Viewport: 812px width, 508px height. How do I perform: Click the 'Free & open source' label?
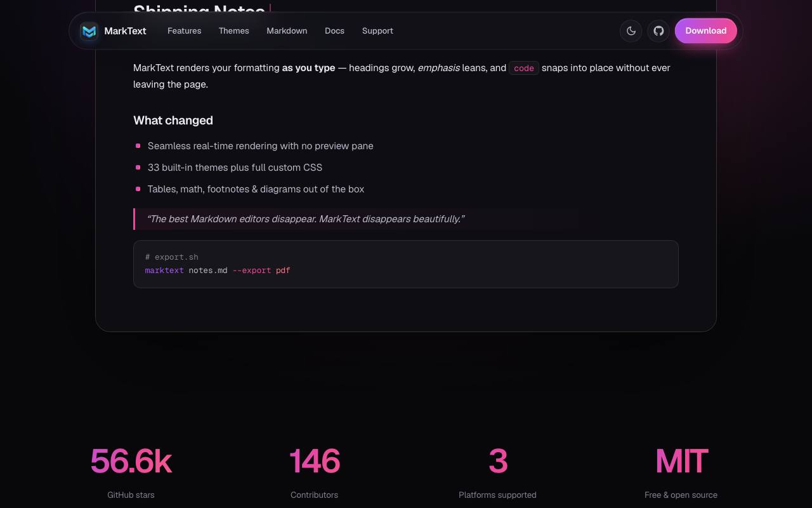click(x=681, y=495)
